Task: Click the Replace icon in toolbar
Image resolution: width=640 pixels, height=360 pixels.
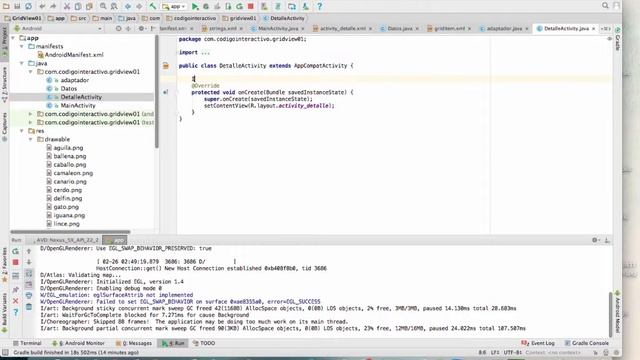Action: point(114,6)
